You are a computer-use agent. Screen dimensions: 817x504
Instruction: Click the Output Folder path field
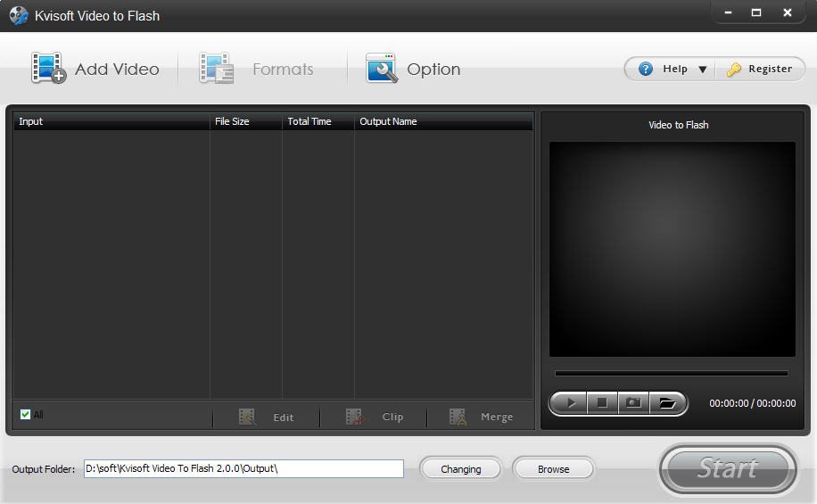pos(243,468)
